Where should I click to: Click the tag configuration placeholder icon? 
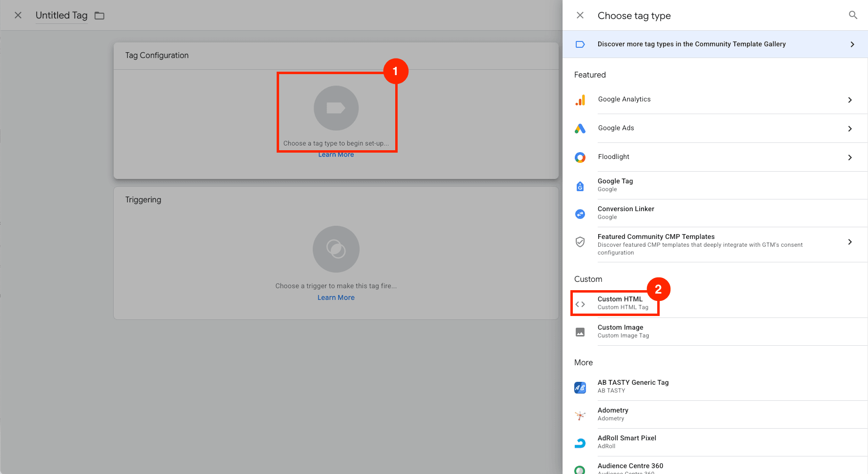coord(336,108)
